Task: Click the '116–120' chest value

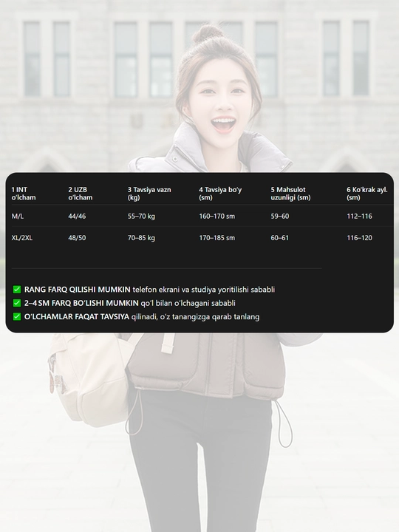Action: click(x=359, y=238)
